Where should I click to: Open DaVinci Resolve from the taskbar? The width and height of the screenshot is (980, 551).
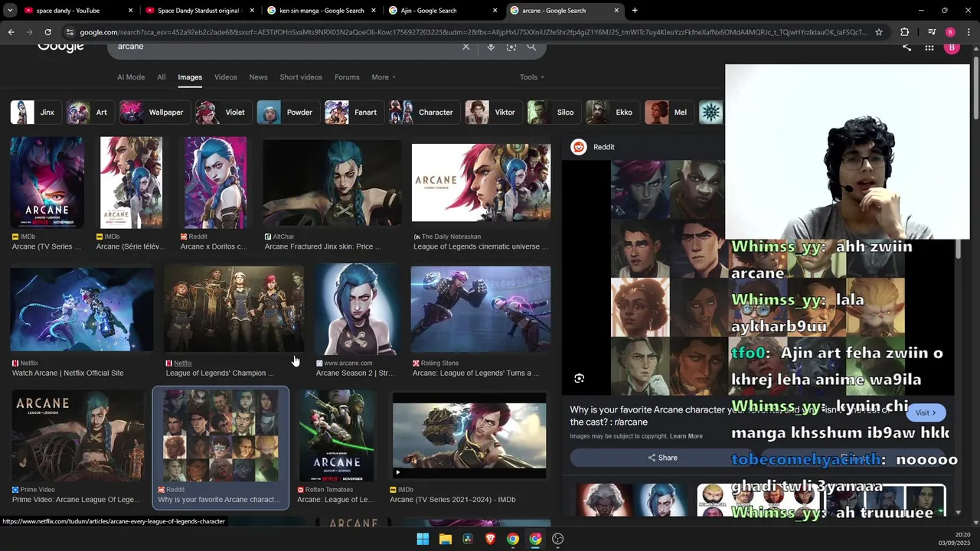[468, 539]
